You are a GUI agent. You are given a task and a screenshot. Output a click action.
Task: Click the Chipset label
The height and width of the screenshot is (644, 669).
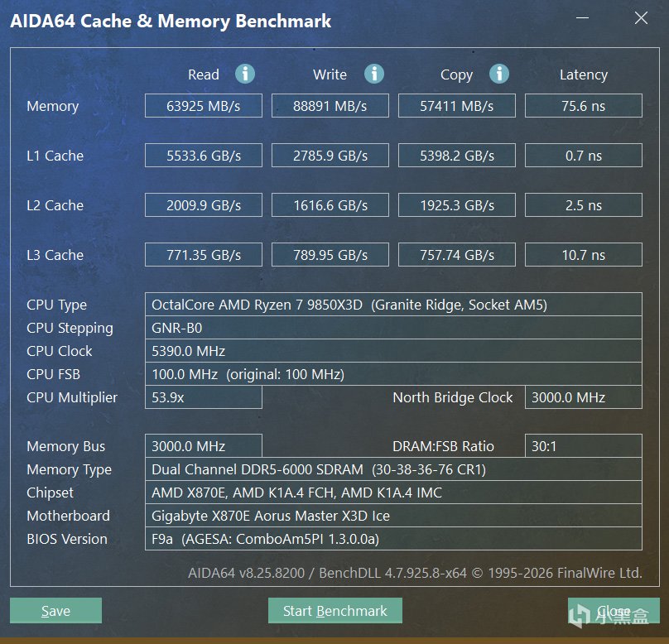pos(50,493)
